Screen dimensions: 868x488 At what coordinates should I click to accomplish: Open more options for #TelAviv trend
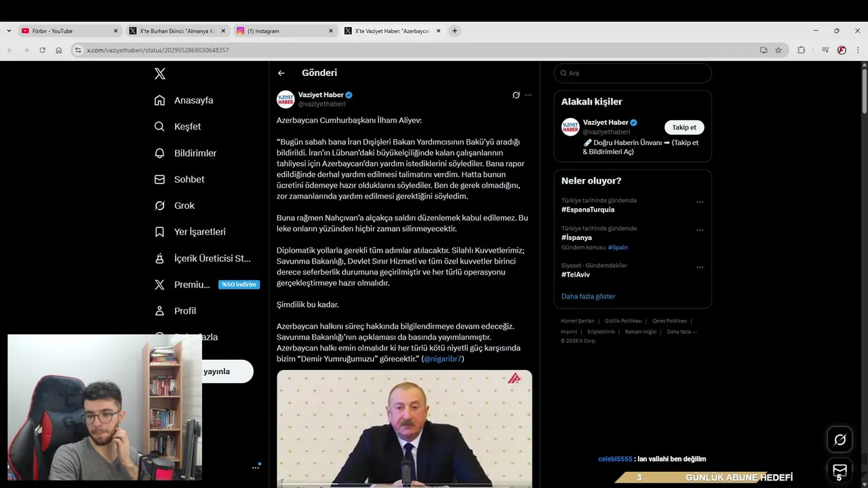pyautogui.click(x=700, y=267)
